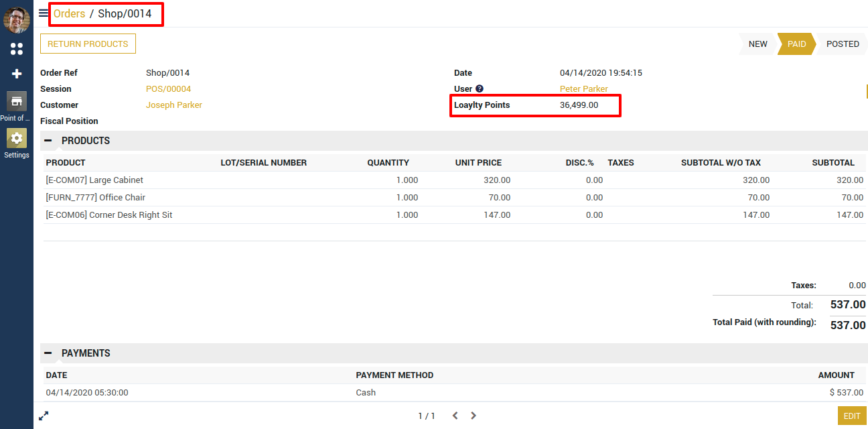
Task: Click the plus icon in sidebar
Action: (17, 74)
